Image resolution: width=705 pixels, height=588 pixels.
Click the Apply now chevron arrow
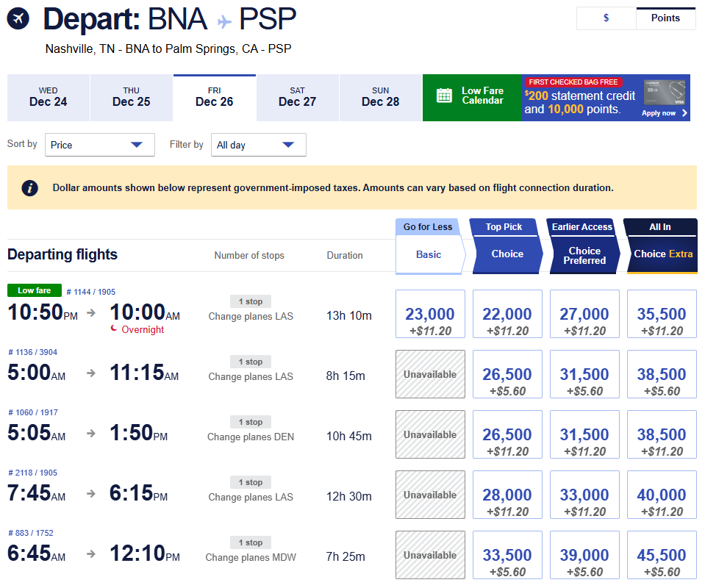coord(684,113)
